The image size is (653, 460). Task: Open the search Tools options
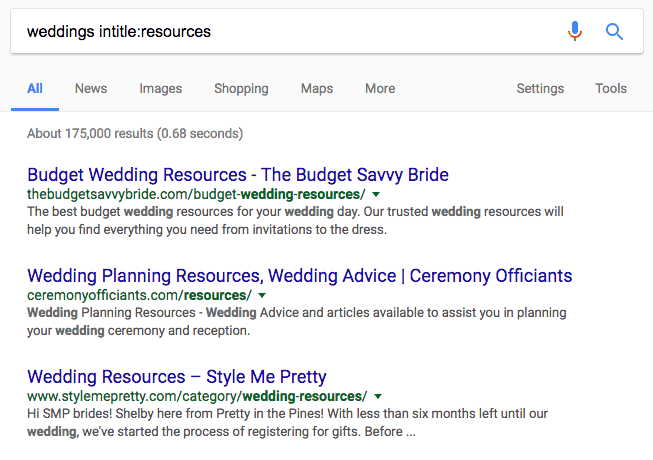click(x=611, y=88)
